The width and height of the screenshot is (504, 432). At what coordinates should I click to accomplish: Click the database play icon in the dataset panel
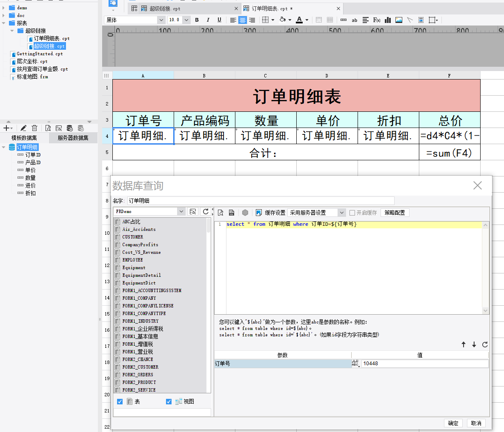pyautogui.click(x=69, y=128)
